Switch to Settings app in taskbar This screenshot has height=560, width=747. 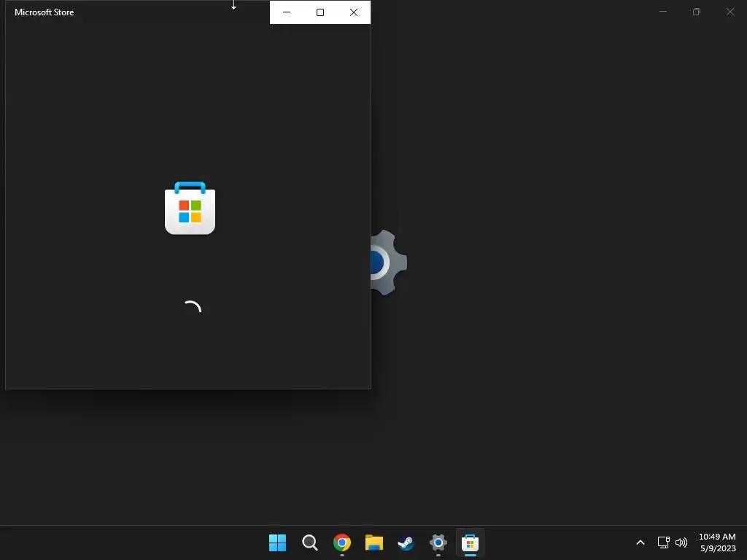click(438, 542)
